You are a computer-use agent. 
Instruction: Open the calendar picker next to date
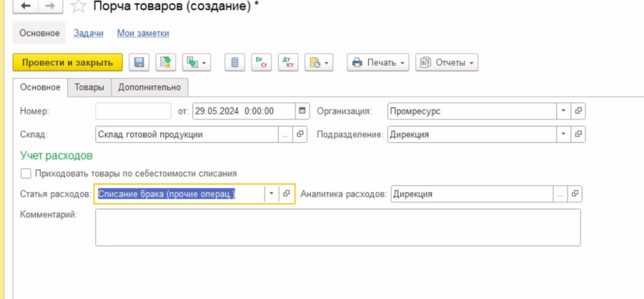coord(302,111)
